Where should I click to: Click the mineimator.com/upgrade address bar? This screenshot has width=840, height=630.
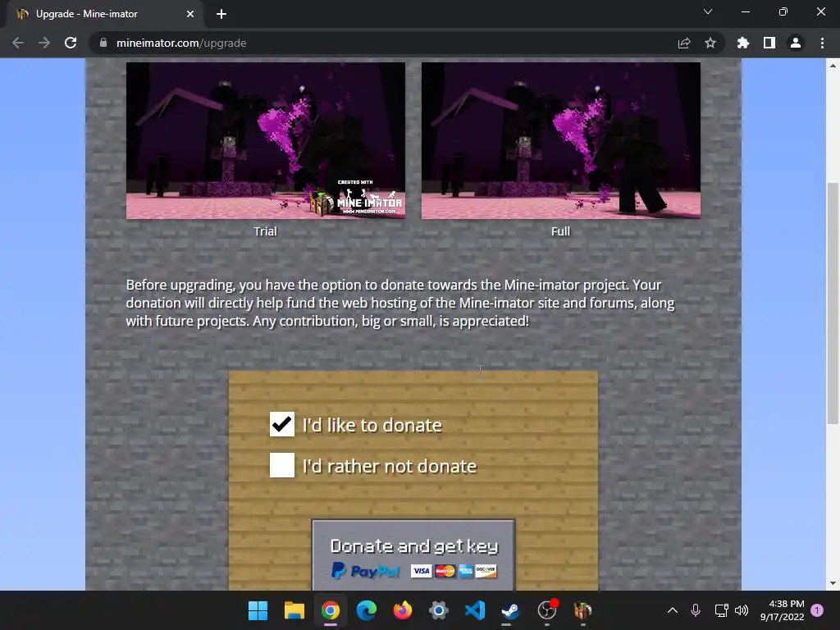pyautogui.click(x=386, y=43)
